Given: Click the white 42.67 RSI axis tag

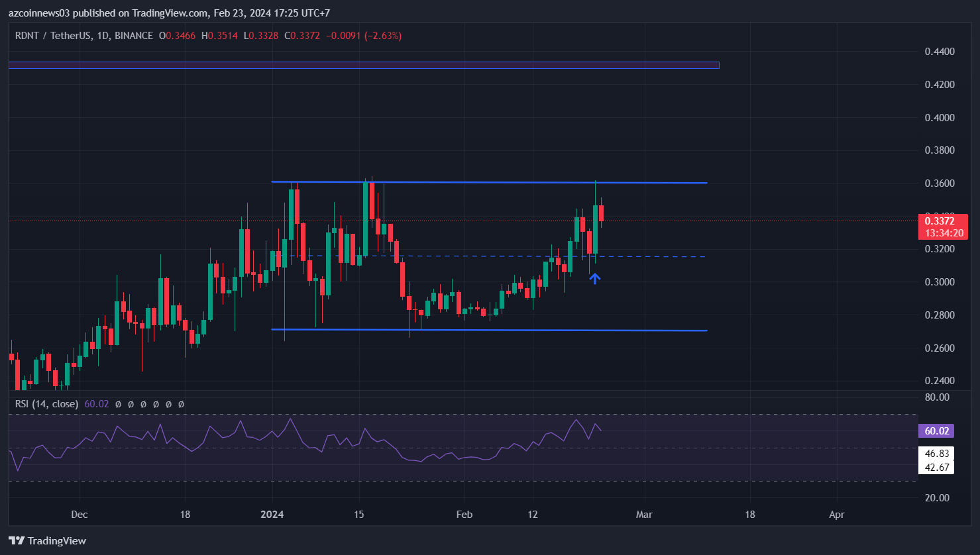Looking at the screenshot, I should point(936,468).
